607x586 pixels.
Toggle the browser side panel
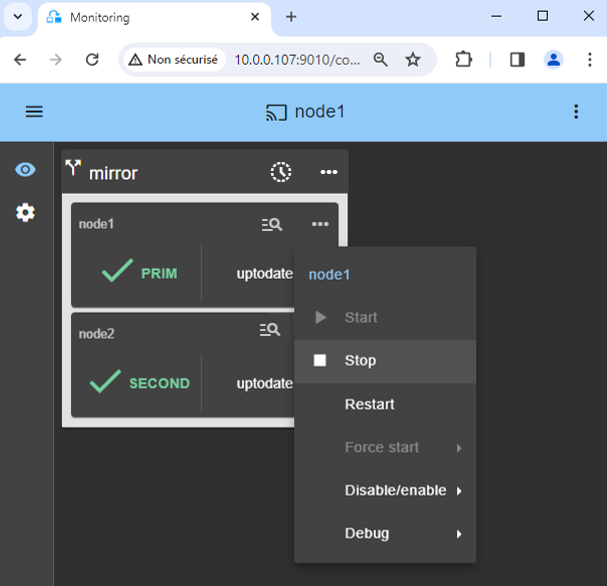[517, 60]
